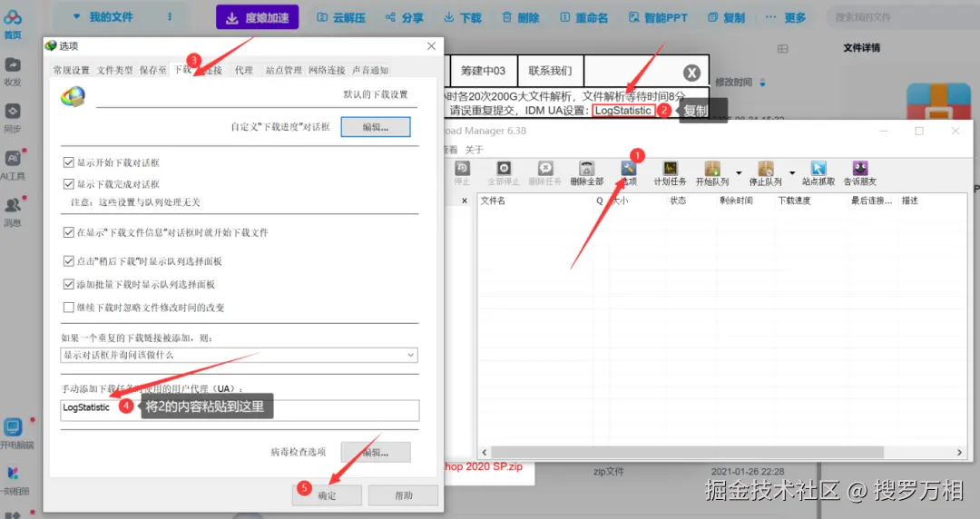Open 筹建中03 tab in banner
Image resolution: width=980 pixels, height=519 pixels.
click(483, 71)
